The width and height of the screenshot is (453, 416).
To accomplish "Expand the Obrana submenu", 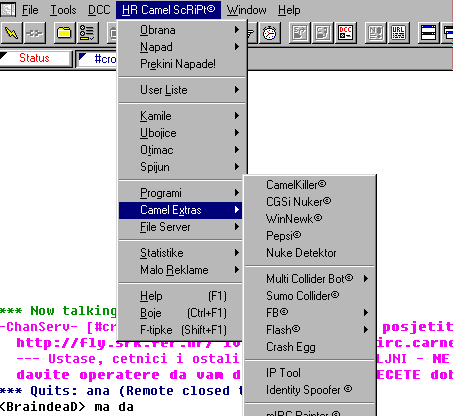I will pos(182,30).
